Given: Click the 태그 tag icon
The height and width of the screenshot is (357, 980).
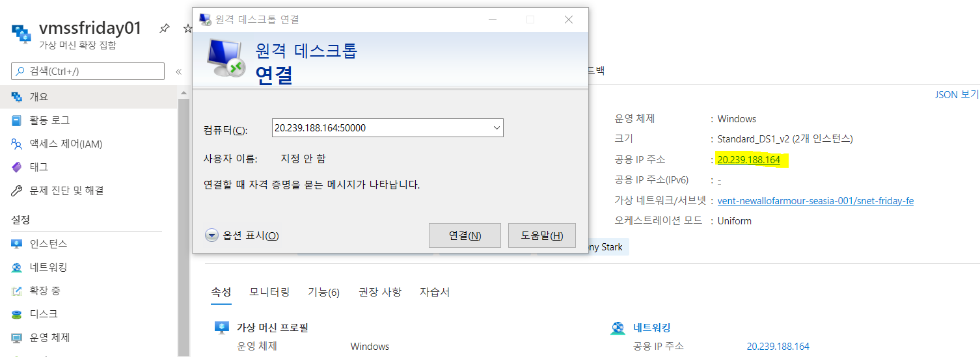Looking at the screenshot, I should [x=18, y=167].
